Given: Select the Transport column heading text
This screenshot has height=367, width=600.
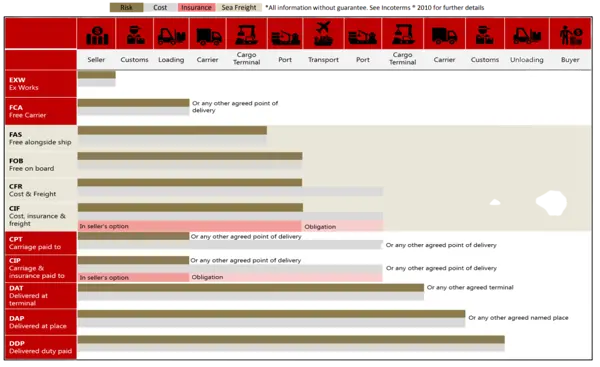Looking at the screenshot, I should pos(323,59).
